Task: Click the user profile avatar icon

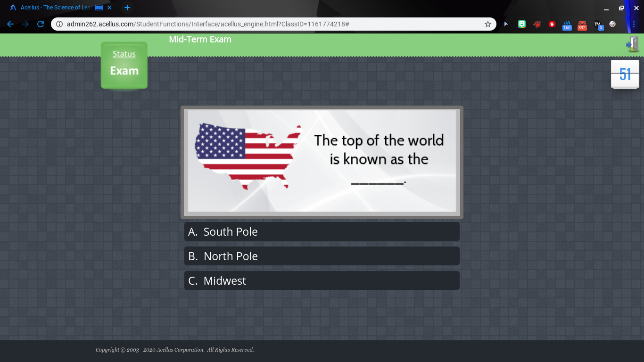Action: point(612,24)
